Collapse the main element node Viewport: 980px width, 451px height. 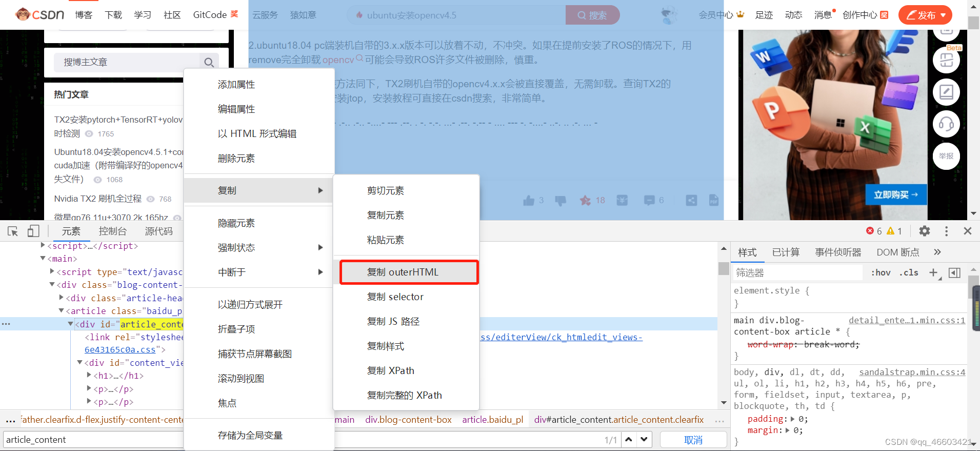43,259
